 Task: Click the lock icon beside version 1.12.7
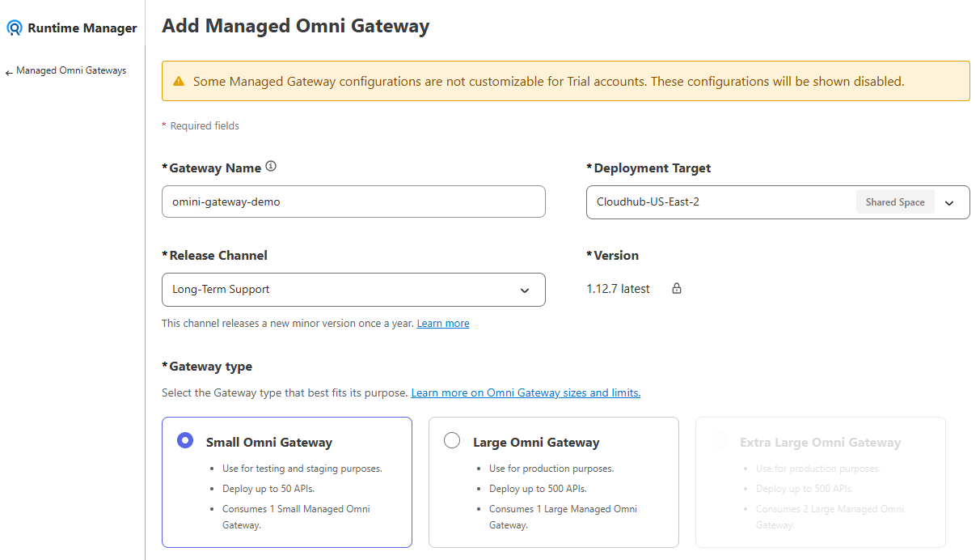tap(677, 288)
